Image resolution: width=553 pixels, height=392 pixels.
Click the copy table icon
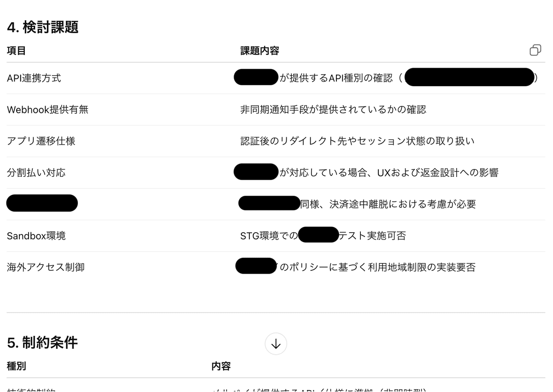point(535,50)
